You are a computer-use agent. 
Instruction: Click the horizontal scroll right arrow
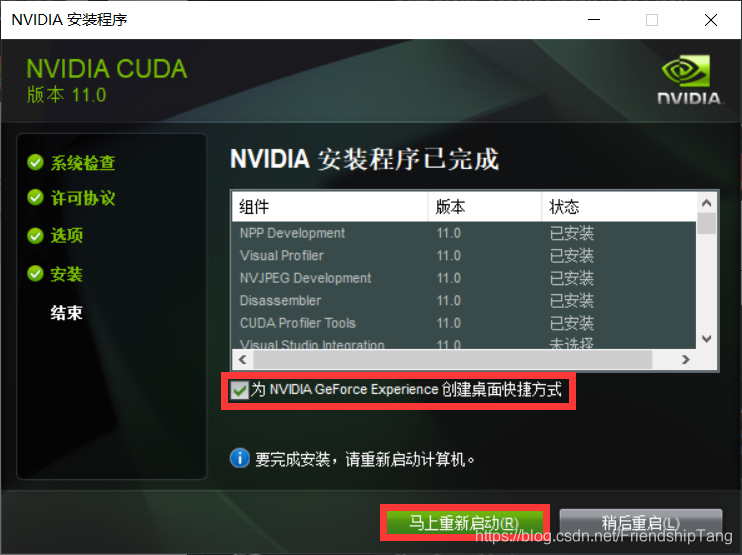(685, 360)
